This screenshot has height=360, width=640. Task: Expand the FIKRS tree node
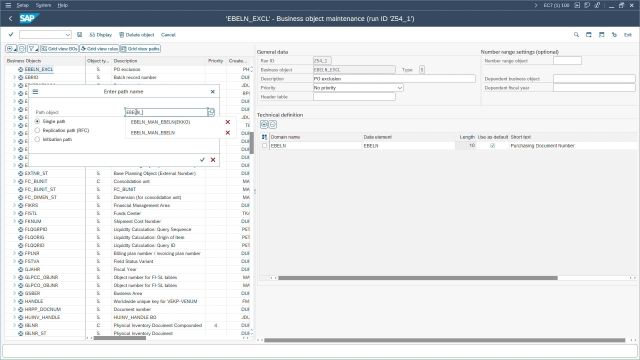pos(15,205)
